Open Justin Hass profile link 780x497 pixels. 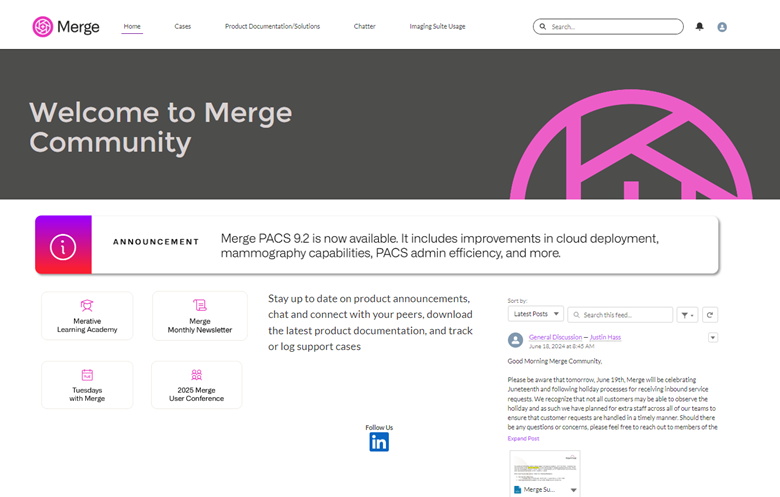pos(605,337)
